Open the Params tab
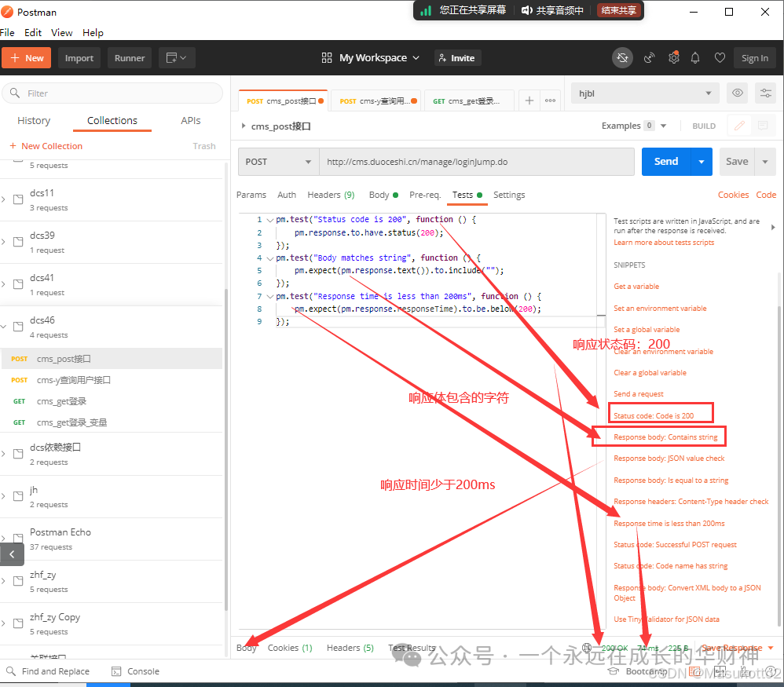The image size is (784, 687). [251, 195]
